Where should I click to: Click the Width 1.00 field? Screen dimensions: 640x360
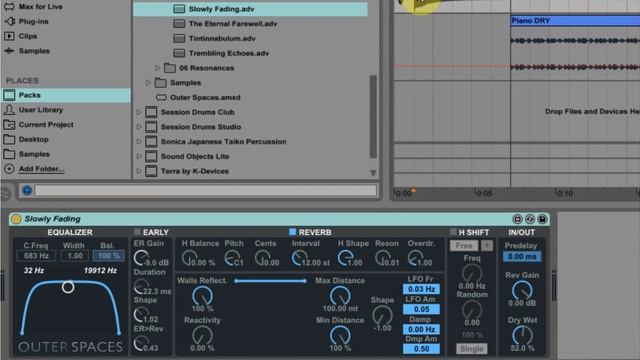[x=75, y=256]
